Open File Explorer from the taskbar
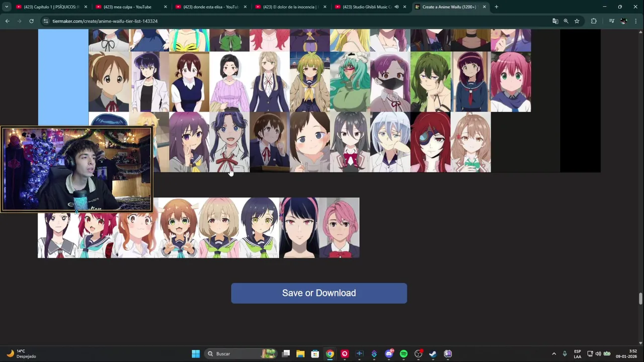This screenshot has width=644, height=362. (x=300, y=354)
